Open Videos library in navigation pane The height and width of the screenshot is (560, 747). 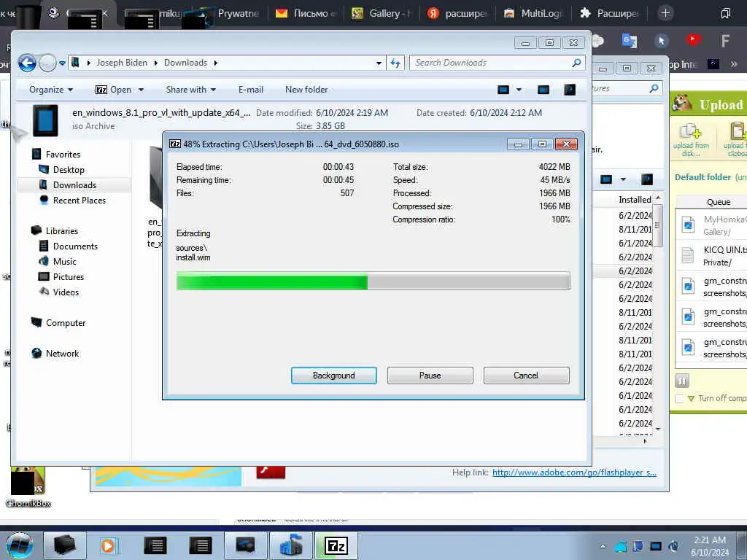[x=65, y=292]
